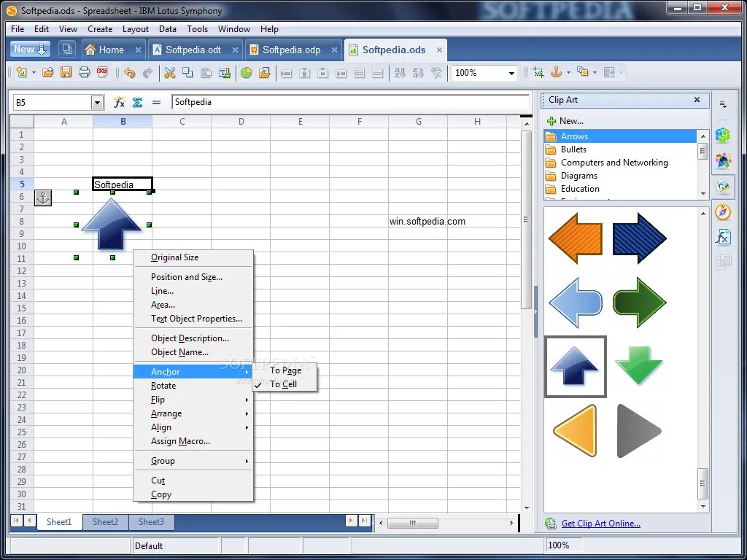This screenshot has height=560, width=747.
Task: Expand the Align submenu
Action: coord(193,427)
